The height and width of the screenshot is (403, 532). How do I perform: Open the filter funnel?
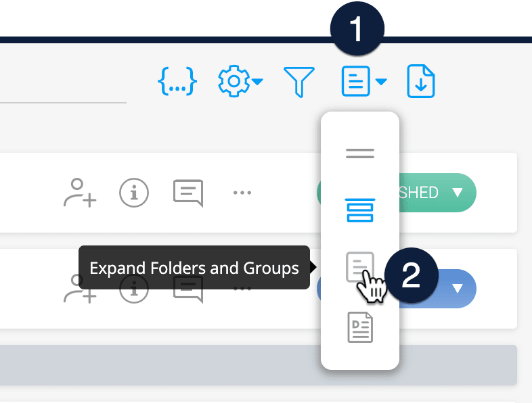click(x=299, y=82)
